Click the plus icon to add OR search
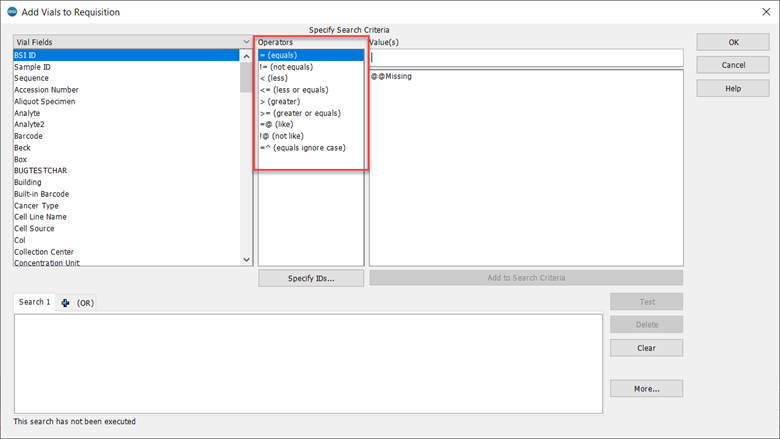Image resolution: width=780 pixels, height=439 pixels. (65, 303)
